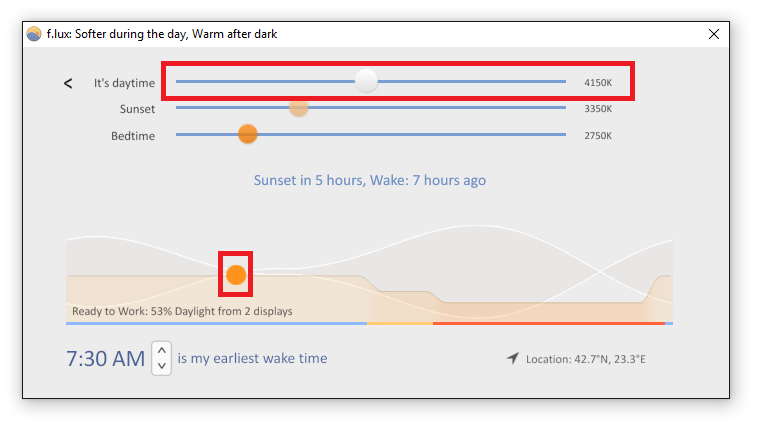Click the orange sun marker on the graph
Screen dimensions: 761x426
[x=236, y=275]
